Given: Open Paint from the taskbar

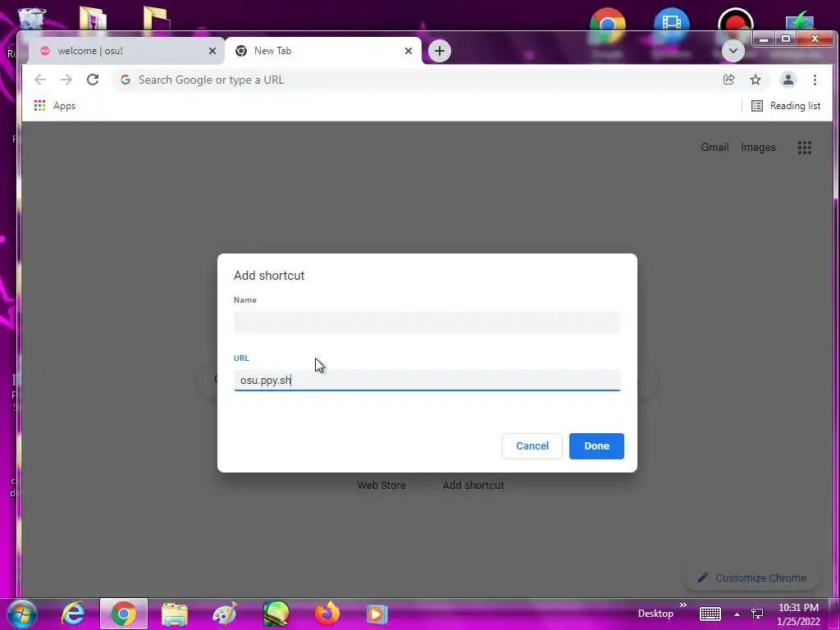Looking at the screenshot, I should point(225,614).
